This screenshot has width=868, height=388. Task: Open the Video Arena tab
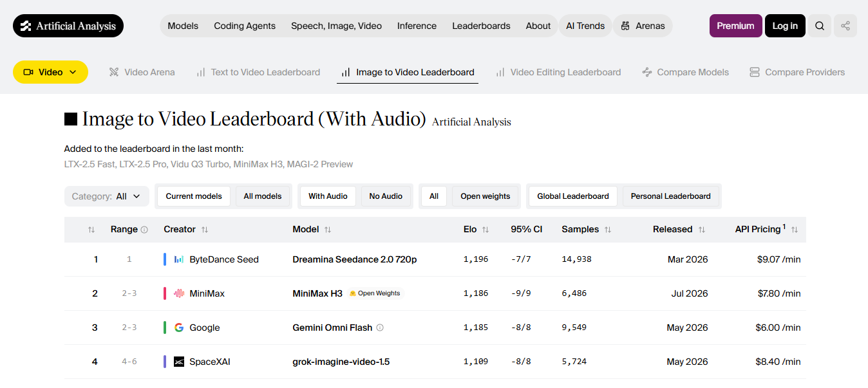(142, 72)
